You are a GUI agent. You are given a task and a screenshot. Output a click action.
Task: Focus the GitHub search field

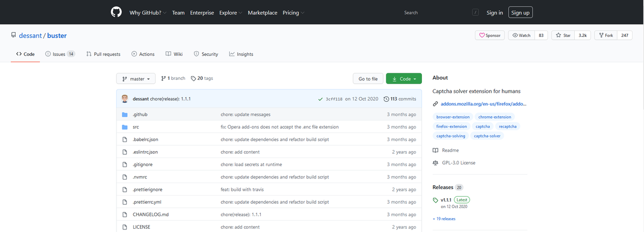point(441,12)
